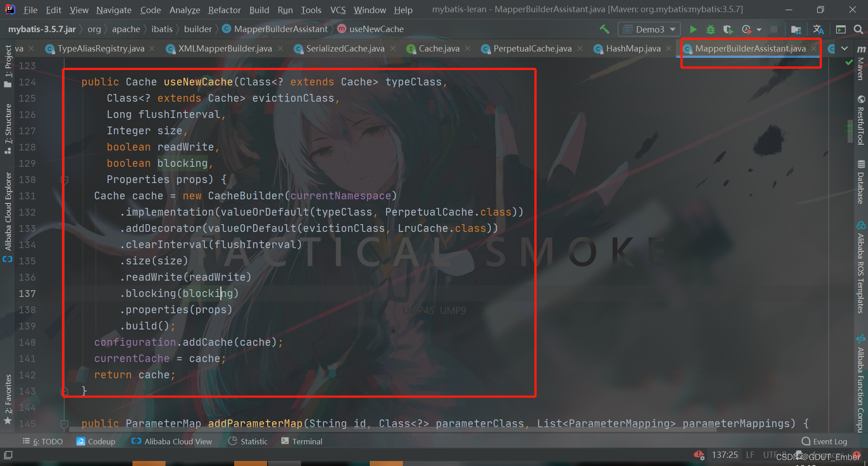Screen dimensions: 868x466
Task: Click the Build project hammer icon
Action: 604,29
